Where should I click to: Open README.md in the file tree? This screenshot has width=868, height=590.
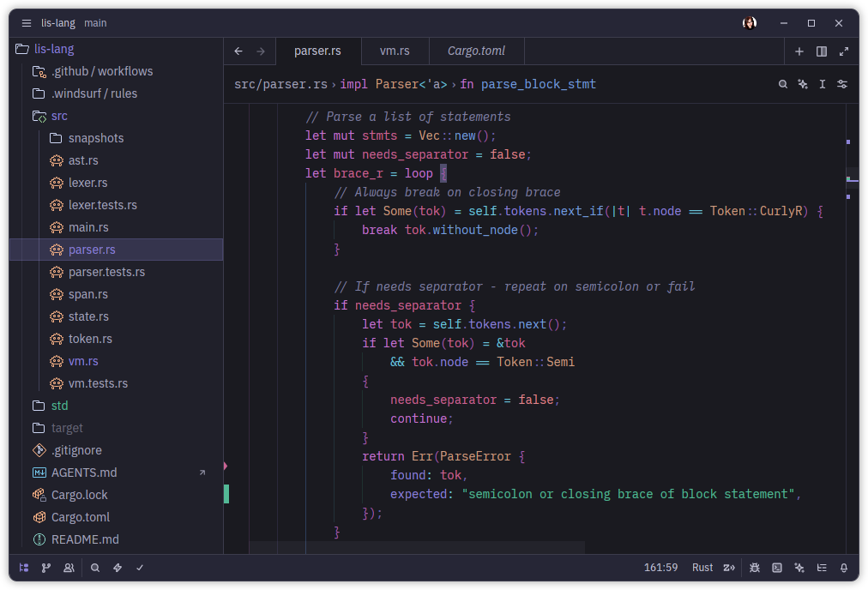[117, 539]
